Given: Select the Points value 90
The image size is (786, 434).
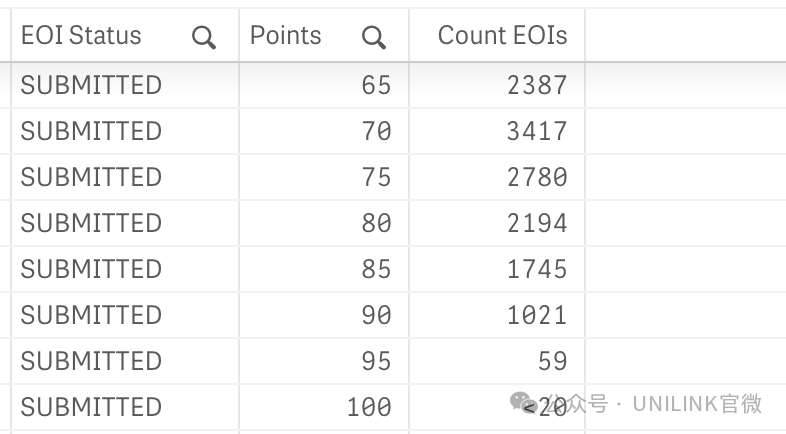Looking at the screenshot, I should pyautogui.click(x=376, y=315).
